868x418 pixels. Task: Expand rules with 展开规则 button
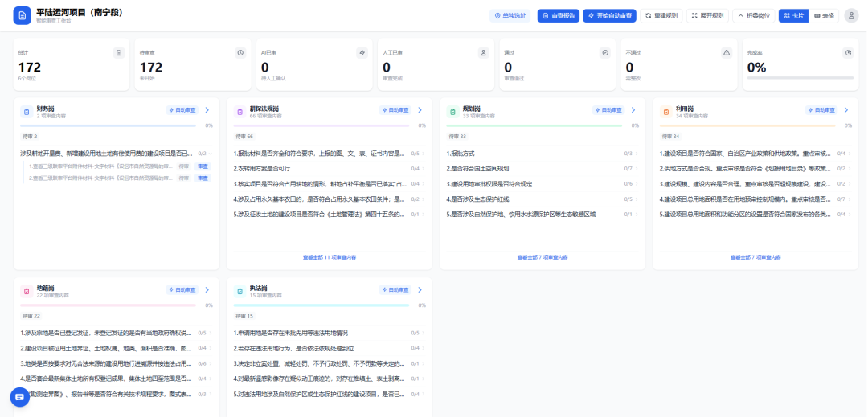tap(707, 15)
